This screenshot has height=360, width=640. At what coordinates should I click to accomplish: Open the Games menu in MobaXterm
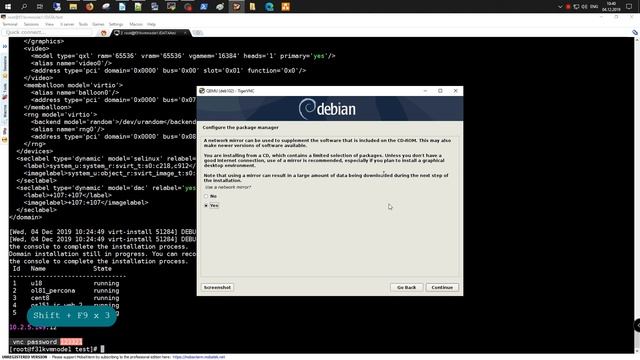pos(98,24)
